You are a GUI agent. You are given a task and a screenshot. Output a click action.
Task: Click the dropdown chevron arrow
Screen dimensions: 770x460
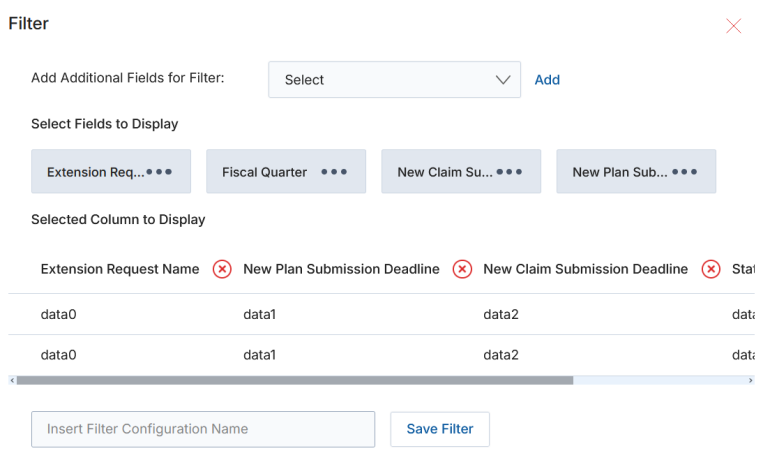coord(503,80)
